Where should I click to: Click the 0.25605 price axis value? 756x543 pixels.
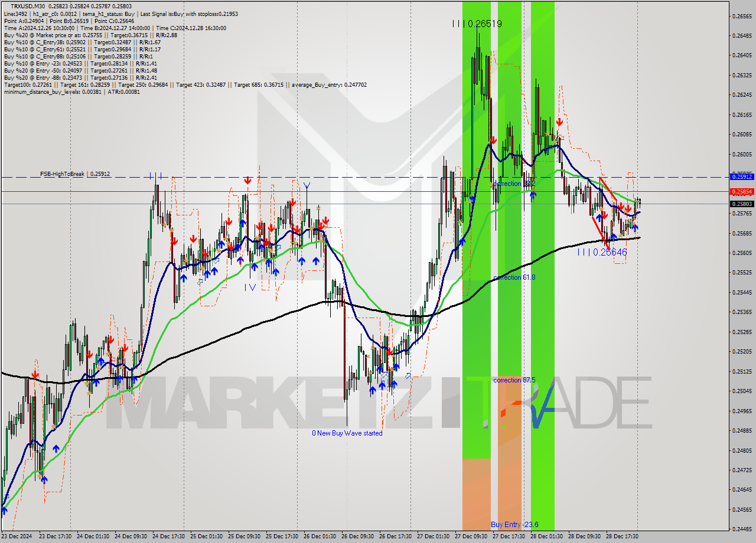click(742, 253)
